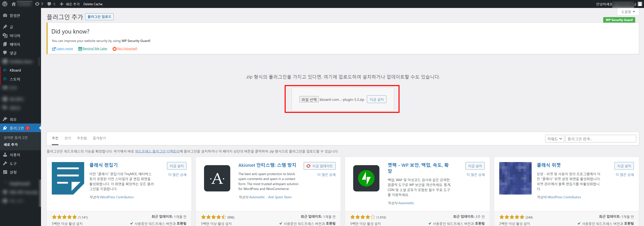This screenshot has height=226, width=644.
Task: Click the home site icon in admin bar
Action: coord(13,4)
